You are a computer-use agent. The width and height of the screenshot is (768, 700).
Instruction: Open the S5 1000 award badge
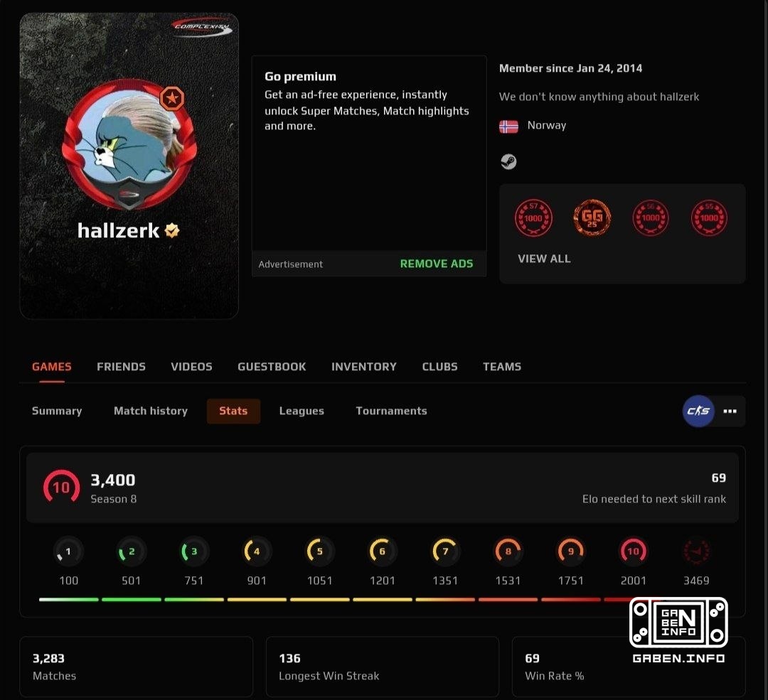click(709, 218)
